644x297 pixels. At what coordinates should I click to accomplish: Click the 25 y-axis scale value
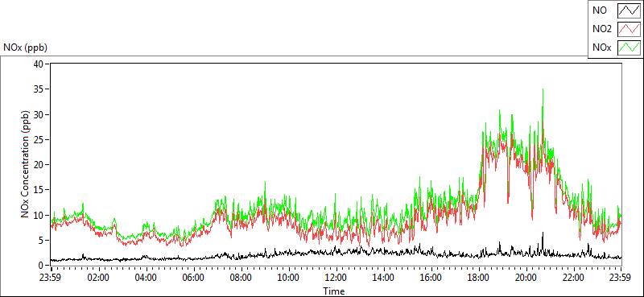coord(39,139)
